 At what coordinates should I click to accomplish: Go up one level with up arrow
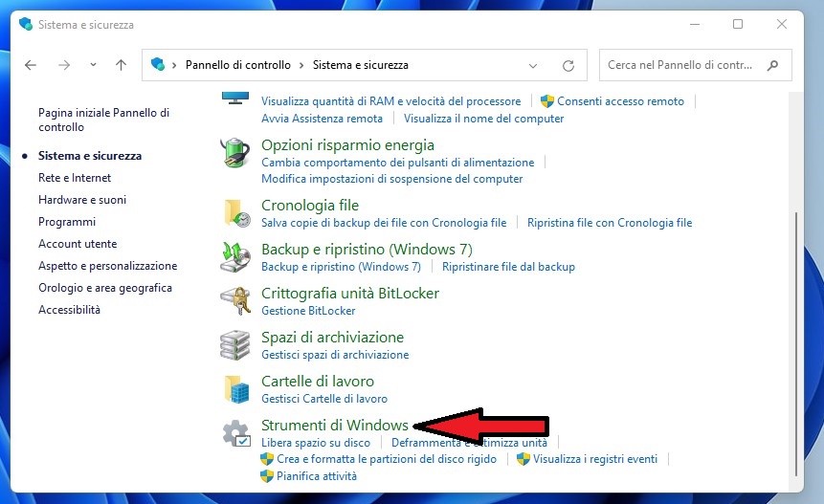pyautogui.click(x=121, y=65)
